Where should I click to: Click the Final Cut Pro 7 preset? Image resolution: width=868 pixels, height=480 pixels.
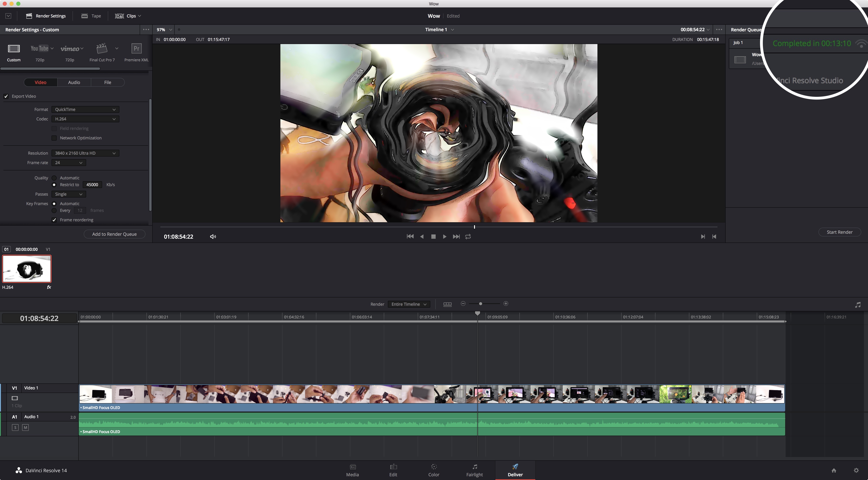pos(102,49)
